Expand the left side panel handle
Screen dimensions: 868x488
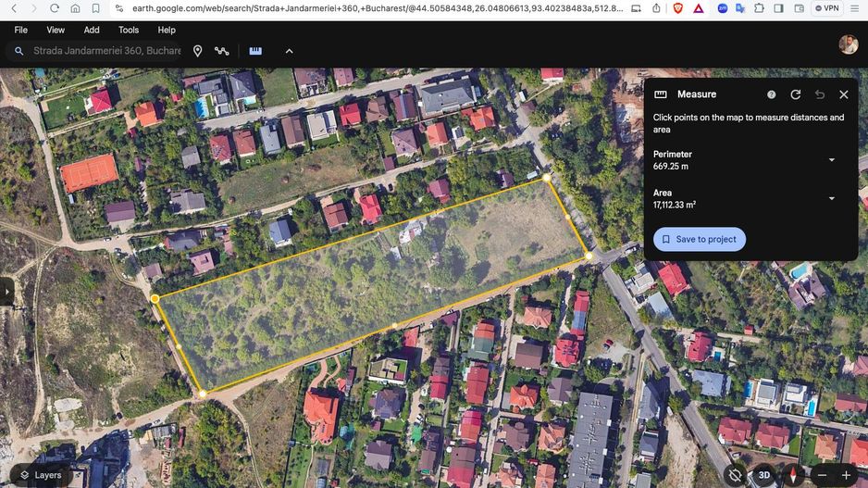pos(6,291)
